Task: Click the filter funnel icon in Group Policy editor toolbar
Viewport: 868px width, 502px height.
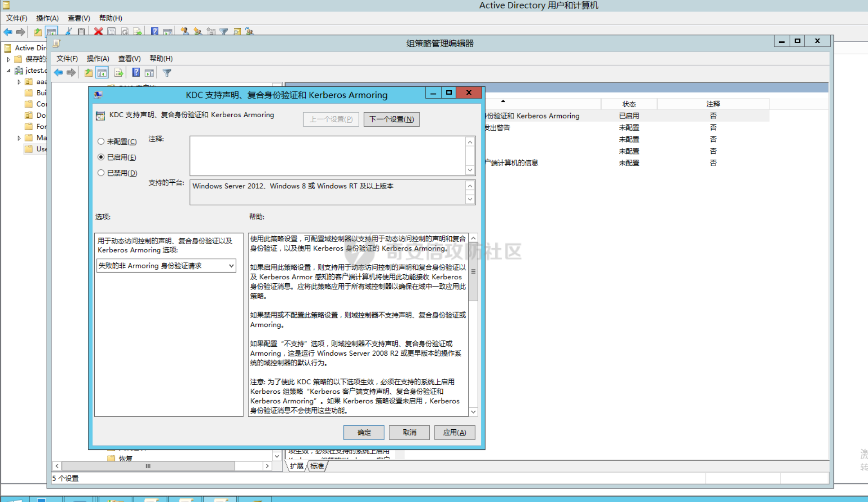Action: (x=167, y=73)
